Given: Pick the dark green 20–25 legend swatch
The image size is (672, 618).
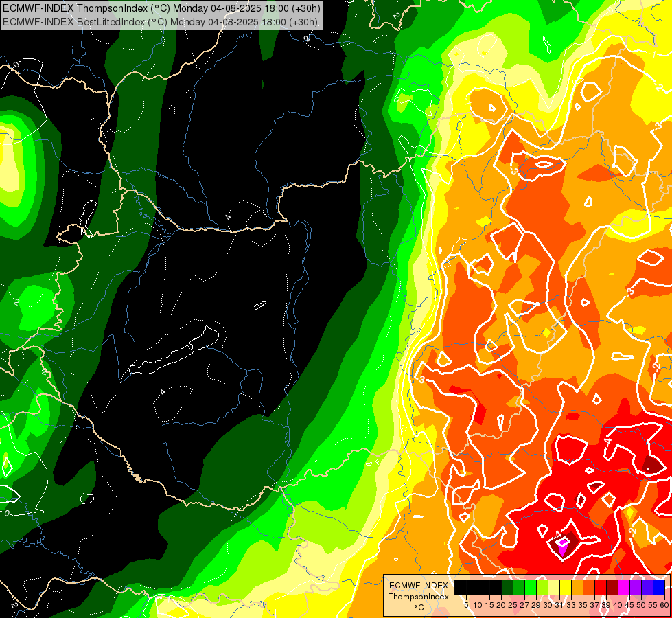Looking at the screenshot, I should tap(507, 587).
